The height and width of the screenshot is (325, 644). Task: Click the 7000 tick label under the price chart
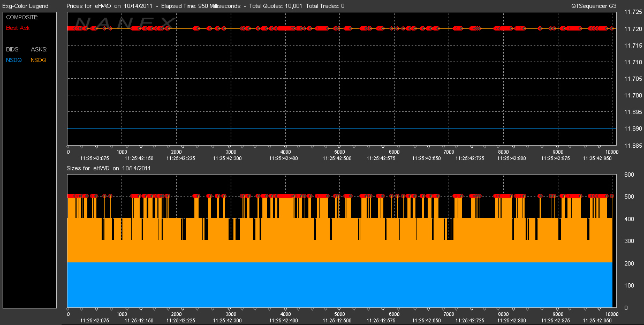tap(449, 152)
